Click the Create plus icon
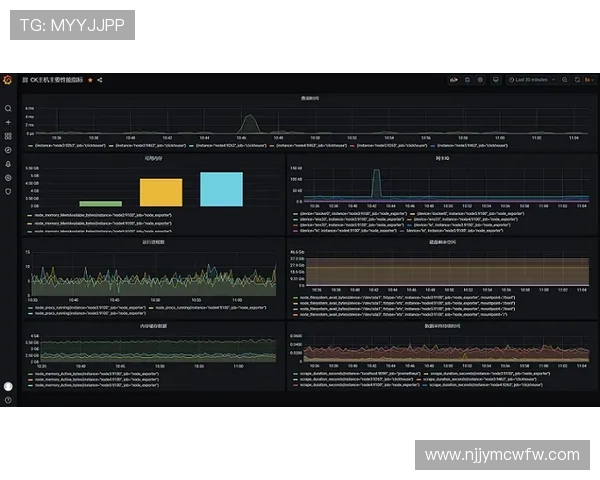This screenshot has height=480, width=600. [8, 122]
